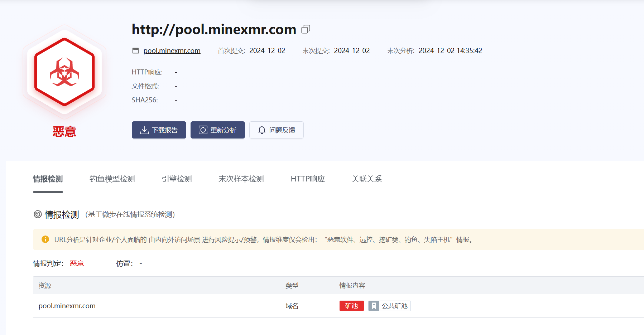644x335 pixels.
Task: Go to the 末次样本检测 tab
Action: pos(241,179)
